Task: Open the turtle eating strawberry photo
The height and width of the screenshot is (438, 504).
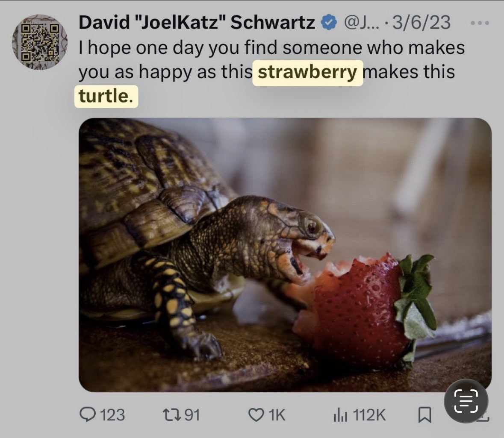Action: click(285, 255)
